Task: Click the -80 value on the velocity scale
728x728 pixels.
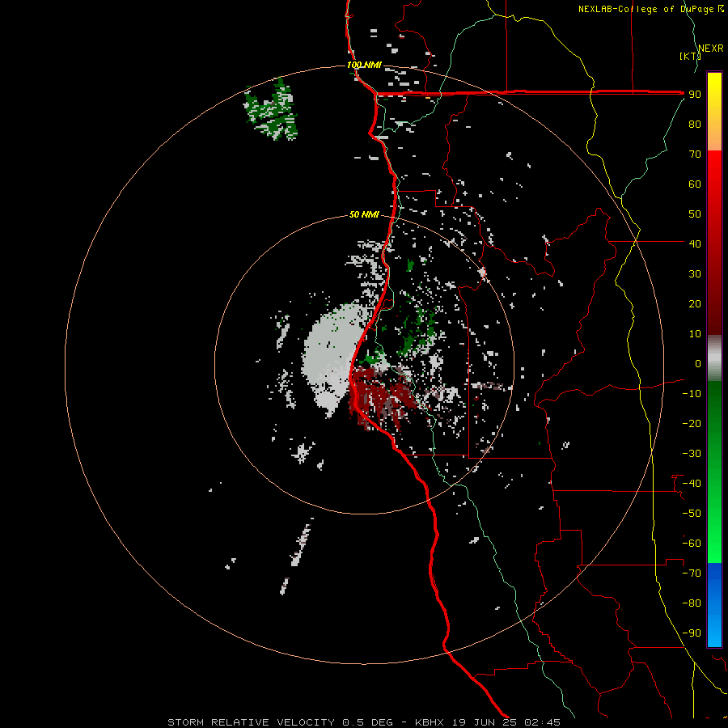Action: coord(692,603)
